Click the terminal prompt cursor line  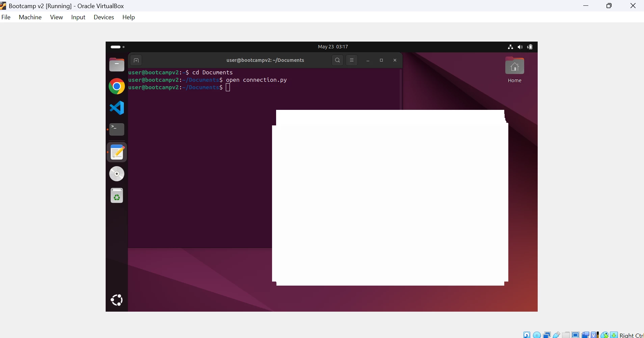(x=179, y=88)
